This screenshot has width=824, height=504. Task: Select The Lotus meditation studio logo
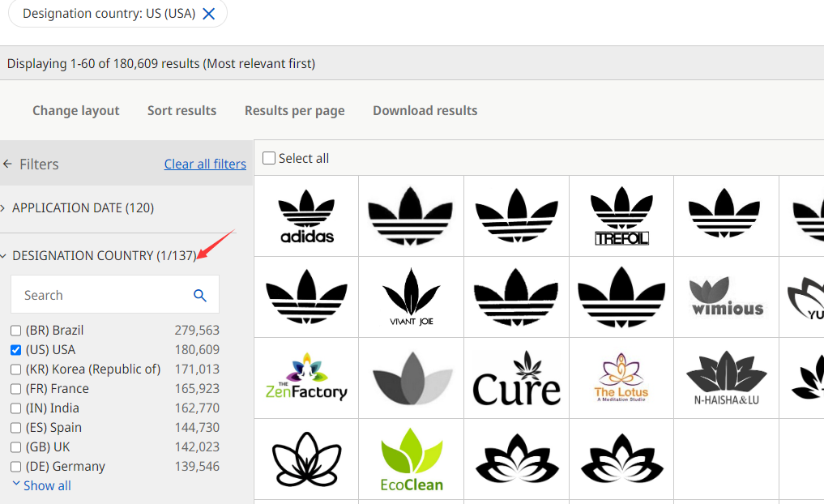(x=621, y=378)
